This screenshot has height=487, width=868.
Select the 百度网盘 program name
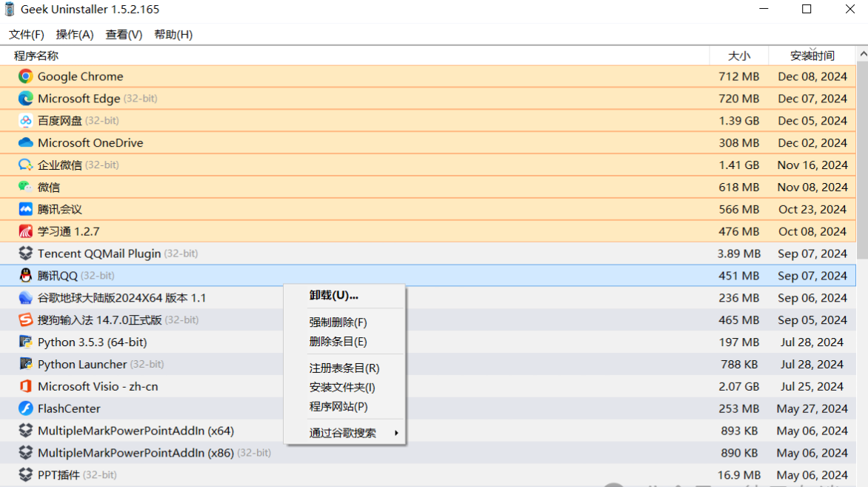pyautogui.click(x=60, y=120)
